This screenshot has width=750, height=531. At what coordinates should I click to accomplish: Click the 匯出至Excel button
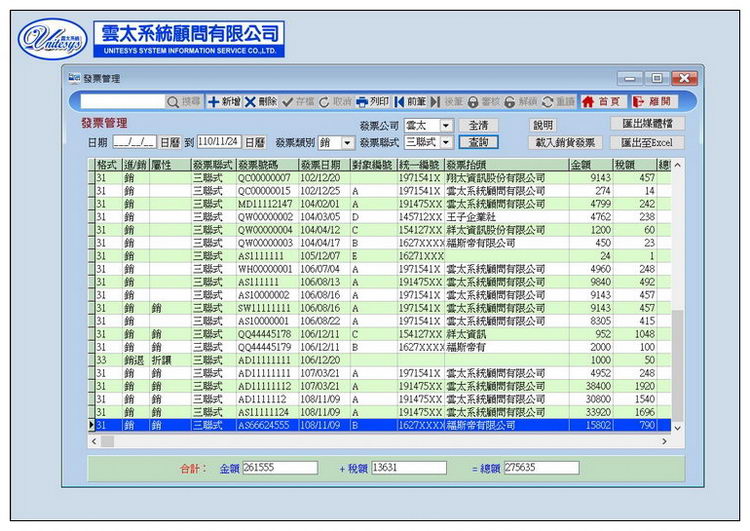click(x=647, y=143)
